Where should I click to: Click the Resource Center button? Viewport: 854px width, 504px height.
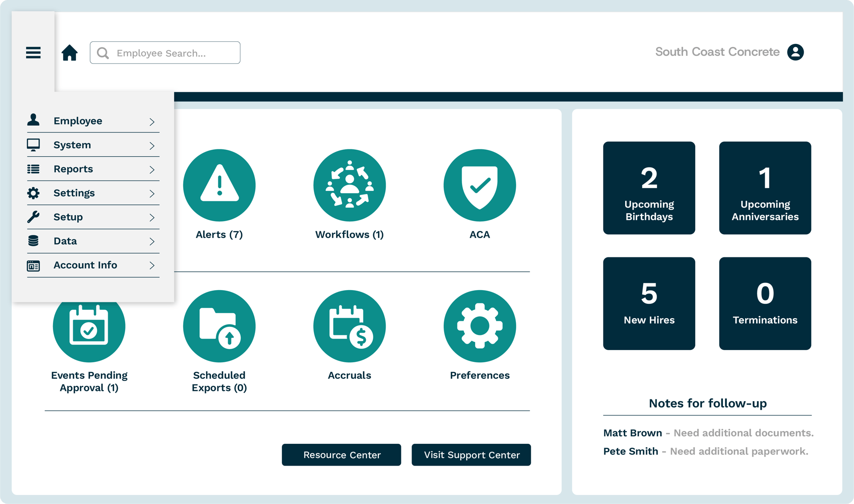[342, 455]
